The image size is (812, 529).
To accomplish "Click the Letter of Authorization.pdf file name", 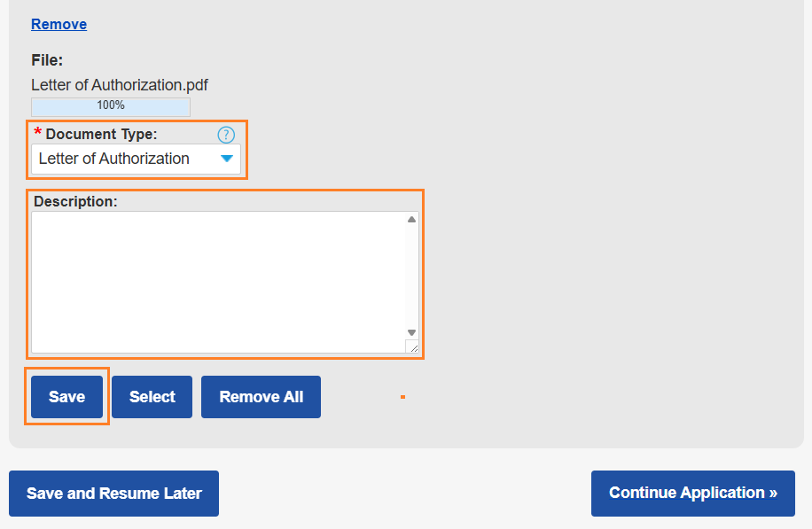I will click(x=120, y=85).
